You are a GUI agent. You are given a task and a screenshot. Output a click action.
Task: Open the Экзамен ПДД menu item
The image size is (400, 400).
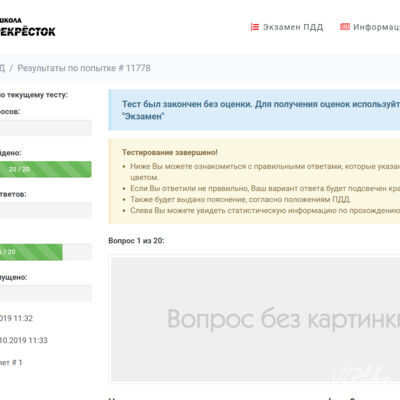(x=293, y=27)
